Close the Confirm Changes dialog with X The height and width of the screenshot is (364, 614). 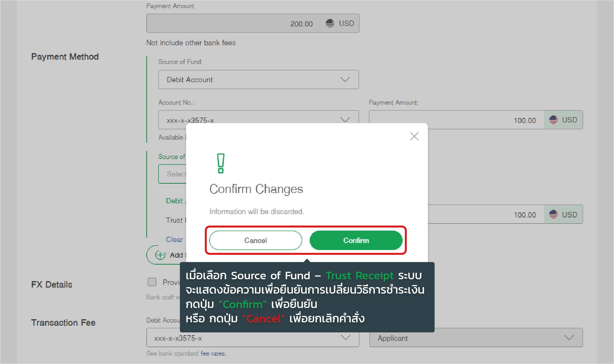click(414, 136)
